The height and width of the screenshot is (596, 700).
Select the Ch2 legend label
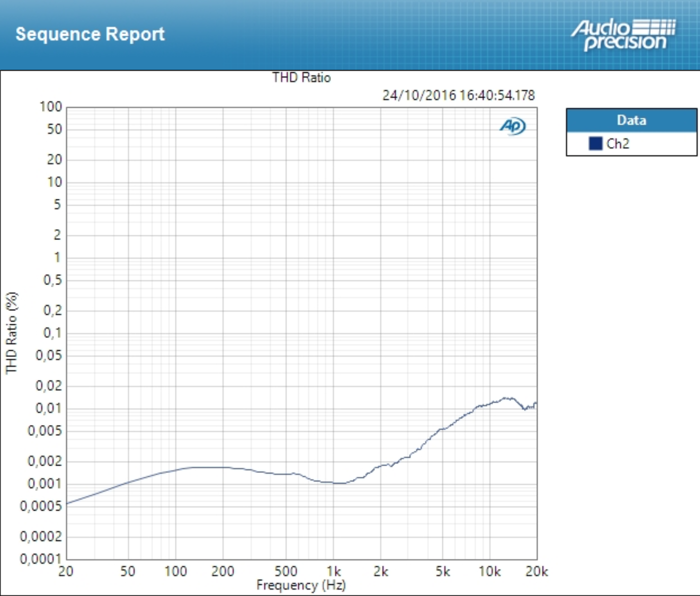(618, 144)
